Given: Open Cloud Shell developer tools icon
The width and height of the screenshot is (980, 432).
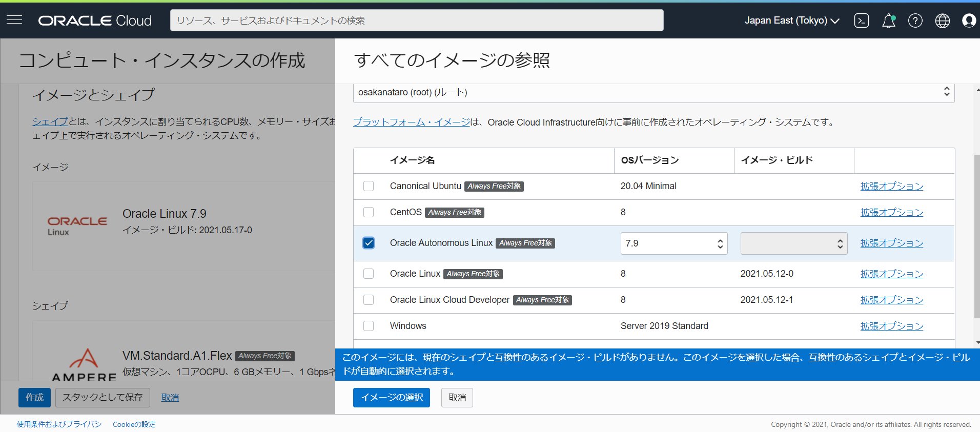Looking at the screenshot, I should [862, 20].
